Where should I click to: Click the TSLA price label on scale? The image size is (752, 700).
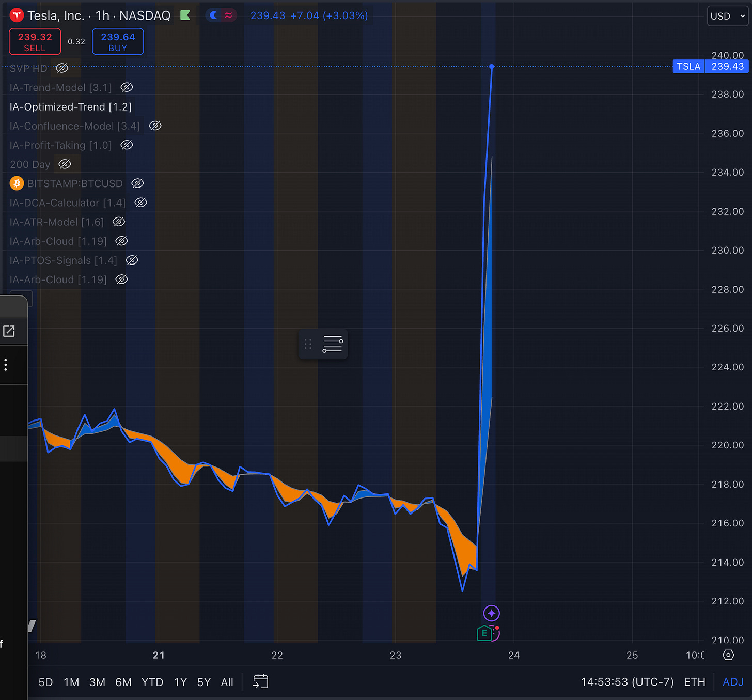[688, 67]
